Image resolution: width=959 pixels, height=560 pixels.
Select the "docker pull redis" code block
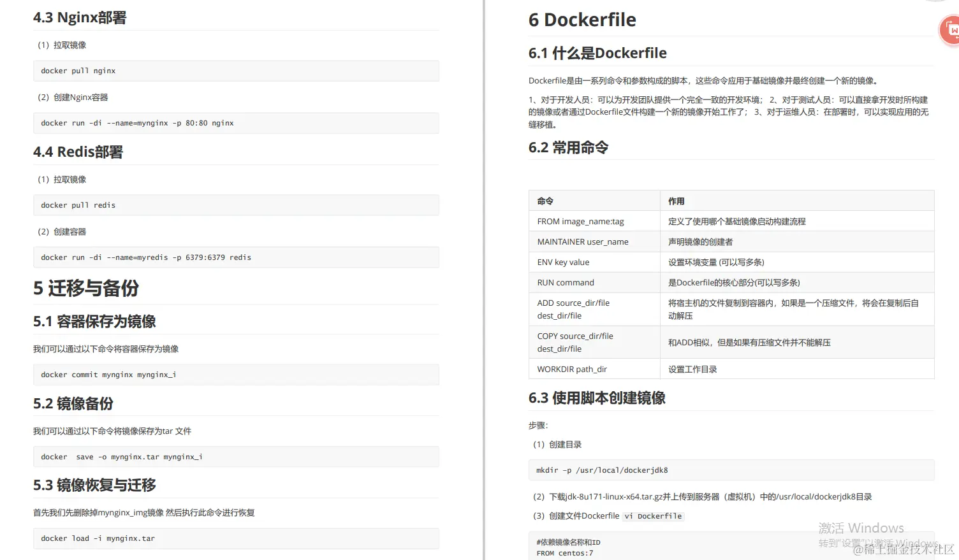236,205
